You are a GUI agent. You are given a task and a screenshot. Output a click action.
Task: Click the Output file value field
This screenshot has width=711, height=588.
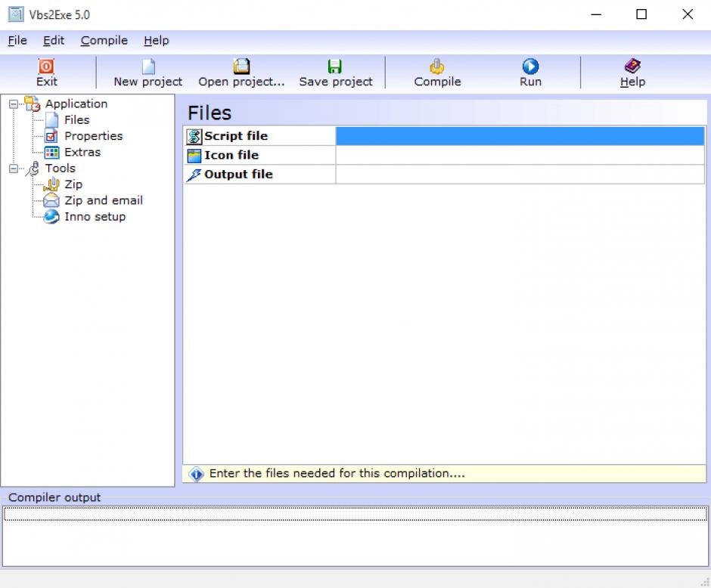520,175
